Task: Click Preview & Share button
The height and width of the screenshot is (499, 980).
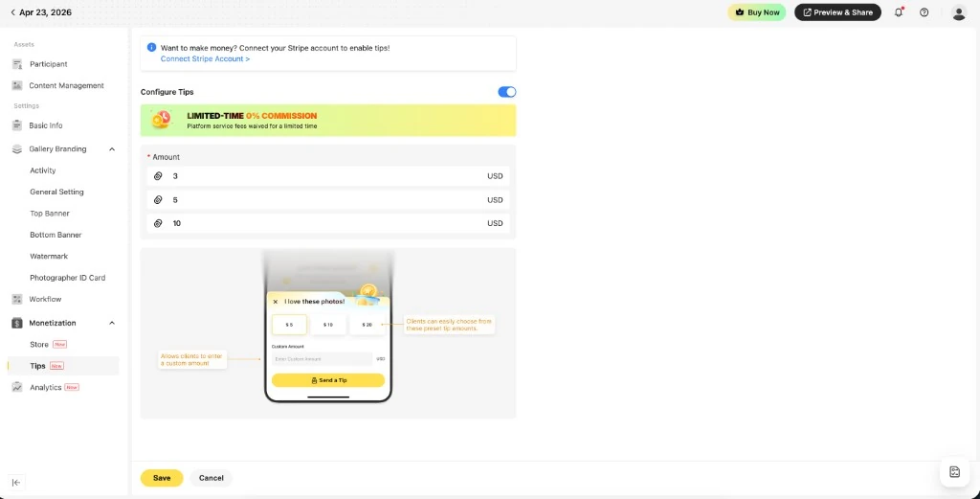Action: point(837,12)
